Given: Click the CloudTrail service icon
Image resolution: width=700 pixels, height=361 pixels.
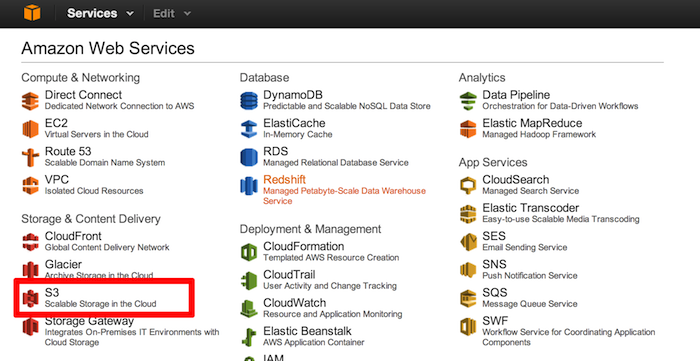Looking at the screenshot, I should coord(249,280).
